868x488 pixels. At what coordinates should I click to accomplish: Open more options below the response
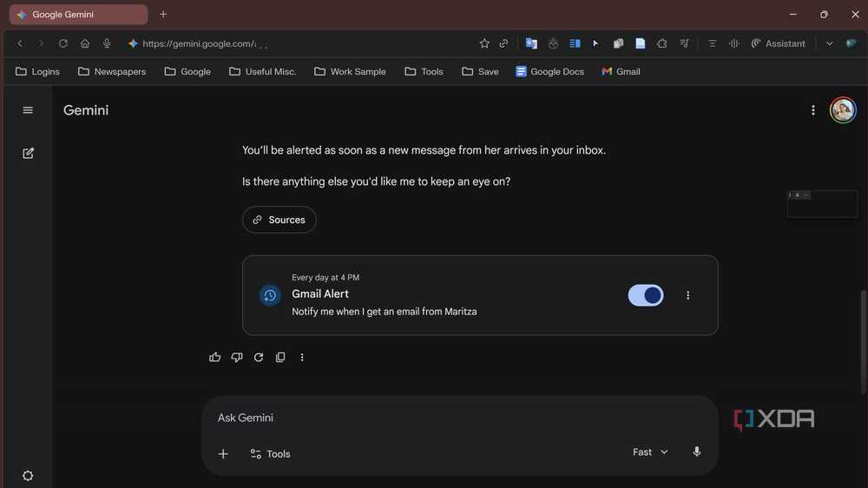tap(302, 357)
